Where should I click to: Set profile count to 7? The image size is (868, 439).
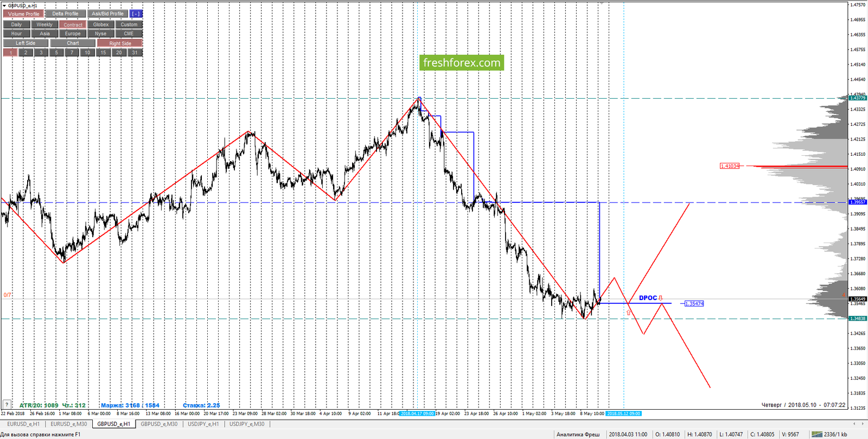[x=72, y=53]
